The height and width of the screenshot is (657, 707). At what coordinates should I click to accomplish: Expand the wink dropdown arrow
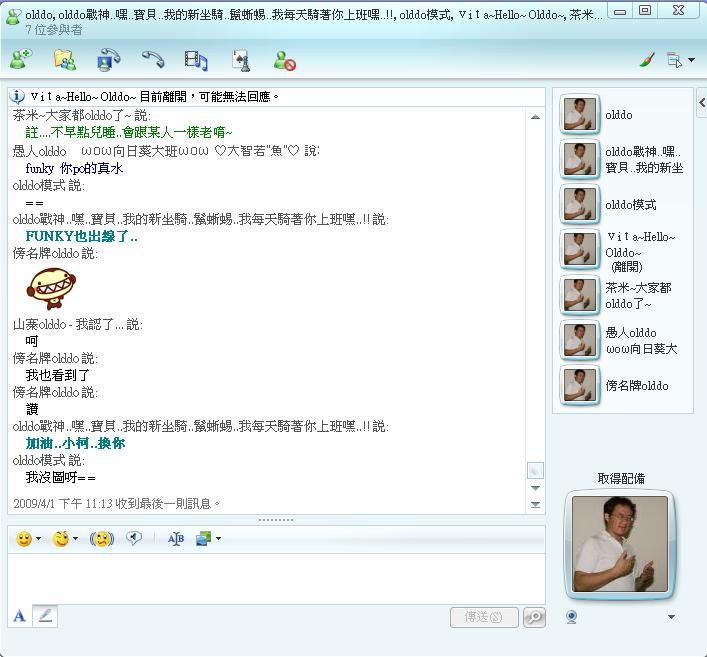pos(75,538)
